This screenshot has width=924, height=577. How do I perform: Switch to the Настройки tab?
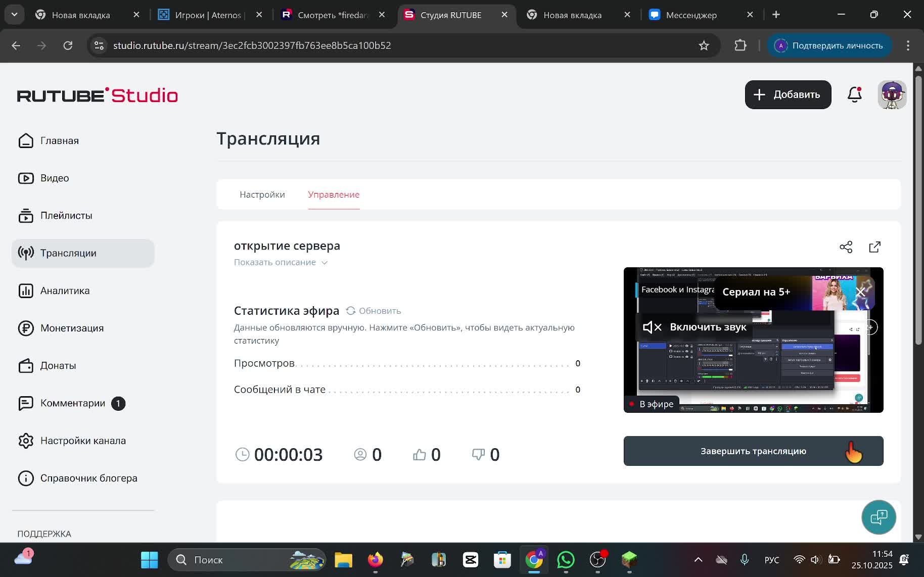262,195
